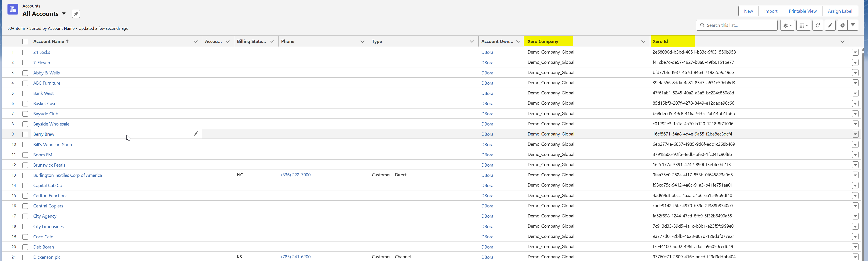The width and height of the screenshot is (868, 261).
Task: Open row actions for Deb Borah
Action: (855, 247)
